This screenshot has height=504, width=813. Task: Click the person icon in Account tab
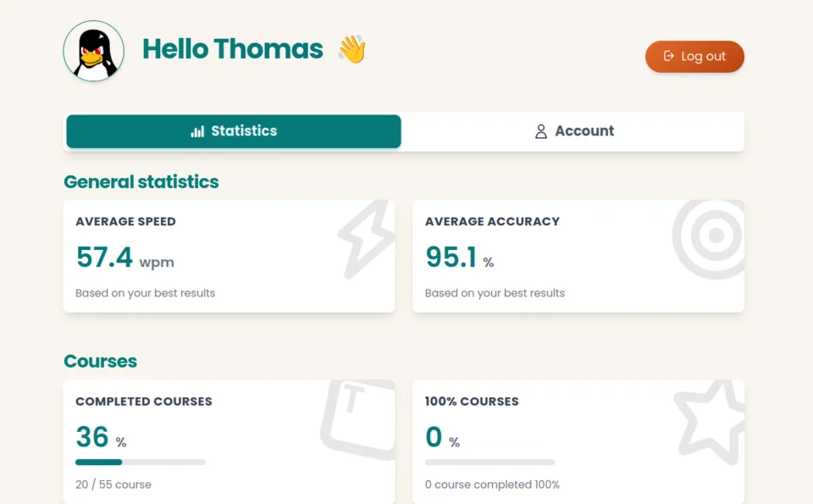click(541, 131)
